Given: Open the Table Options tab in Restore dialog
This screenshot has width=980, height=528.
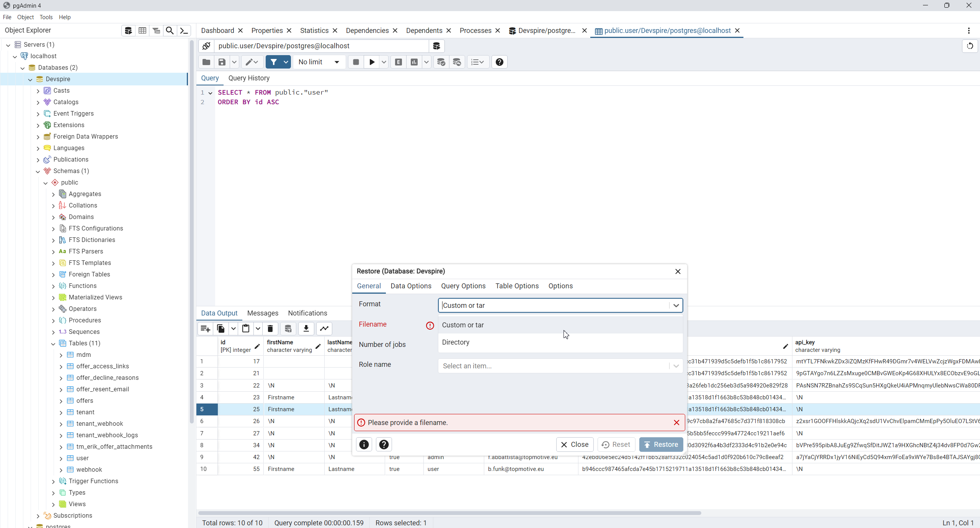Looking at the screenshot, I should coord(517,286).
